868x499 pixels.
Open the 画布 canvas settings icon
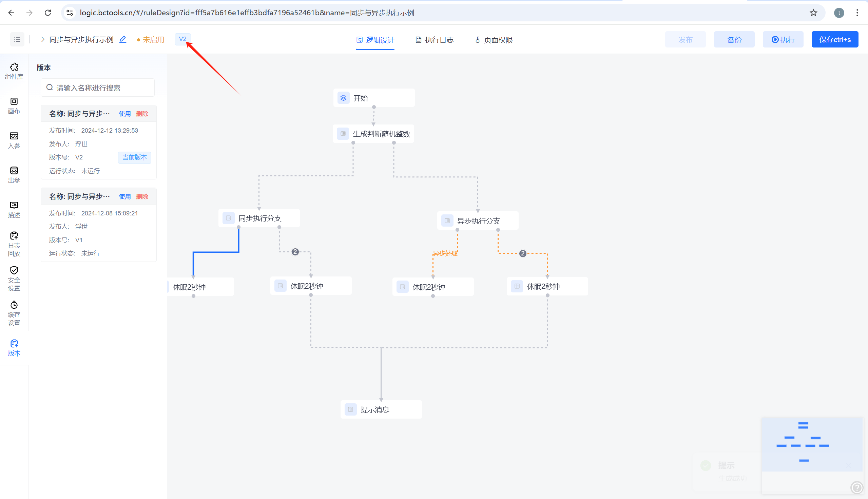tap(14, 105)
